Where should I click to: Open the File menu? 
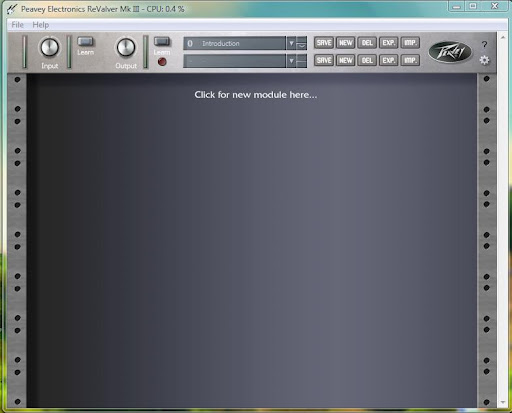pyautogui.click(x=17, y=25)
